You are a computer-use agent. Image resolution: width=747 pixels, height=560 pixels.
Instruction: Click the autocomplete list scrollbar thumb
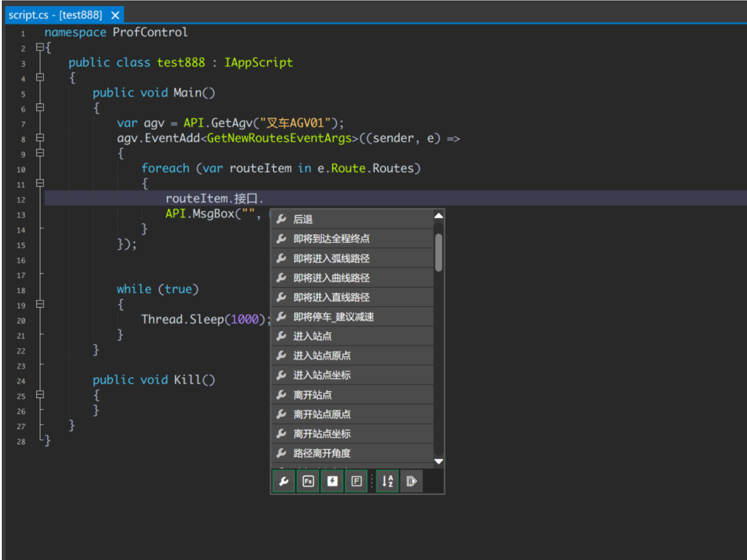click(x=439, y=252)
